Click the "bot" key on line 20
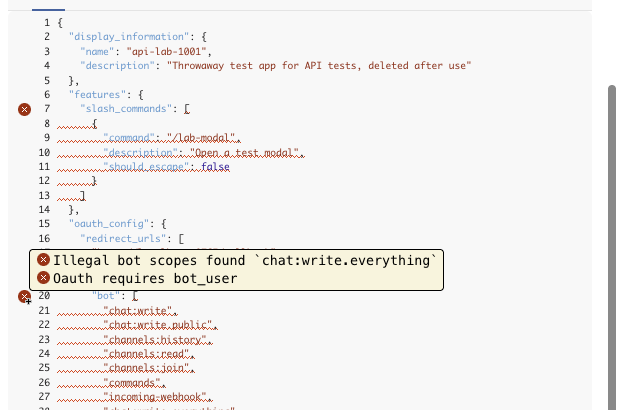 tap(106, 296)
